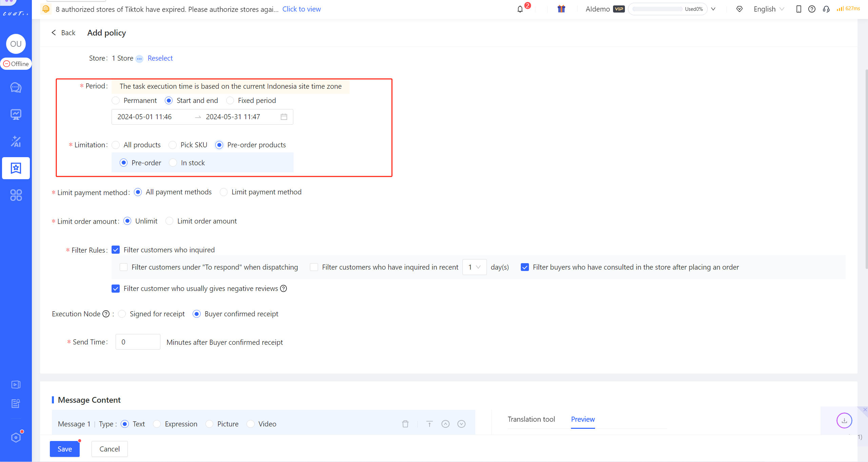The width and height of the screenshot is (868, 462).
Task: Click the OU user avatar
Action: (x=16, y=44)
